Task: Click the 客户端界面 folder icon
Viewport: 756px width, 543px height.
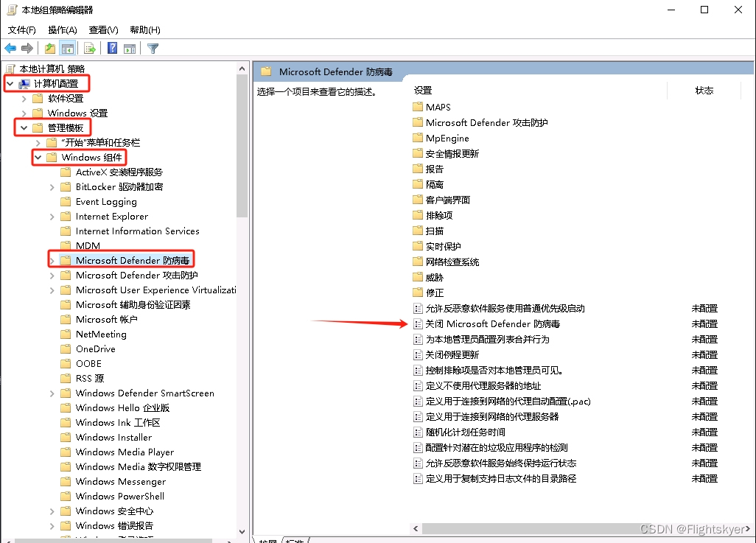Action: pyautogui.click(x=418, y=200)
